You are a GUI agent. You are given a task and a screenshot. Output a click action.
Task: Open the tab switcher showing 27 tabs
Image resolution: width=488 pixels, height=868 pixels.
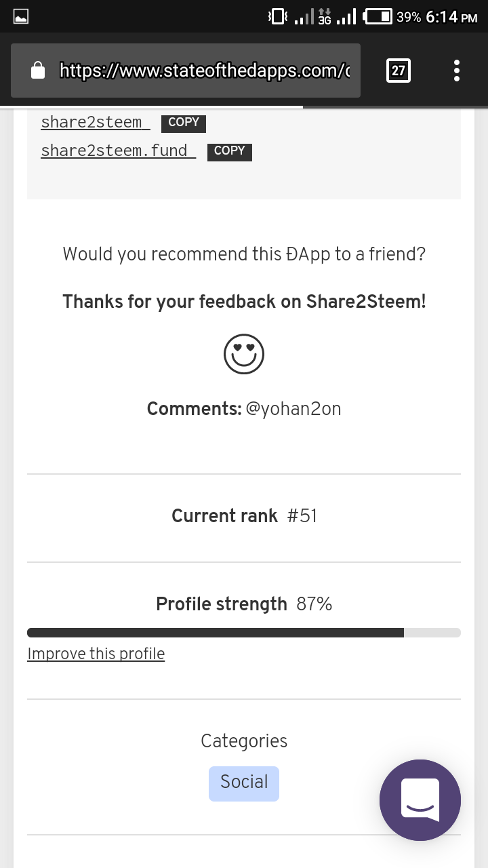[399, 71]
